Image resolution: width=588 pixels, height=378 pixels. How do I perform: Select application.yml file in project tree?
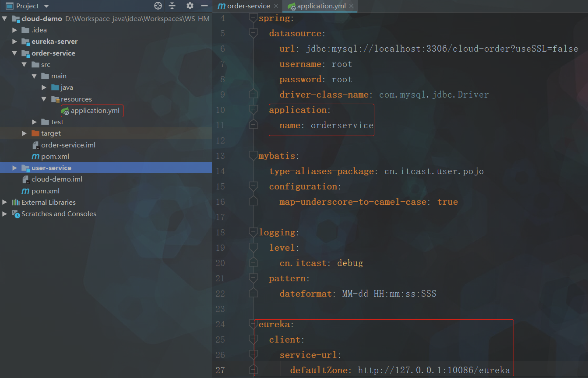click(x=95, y=111)
